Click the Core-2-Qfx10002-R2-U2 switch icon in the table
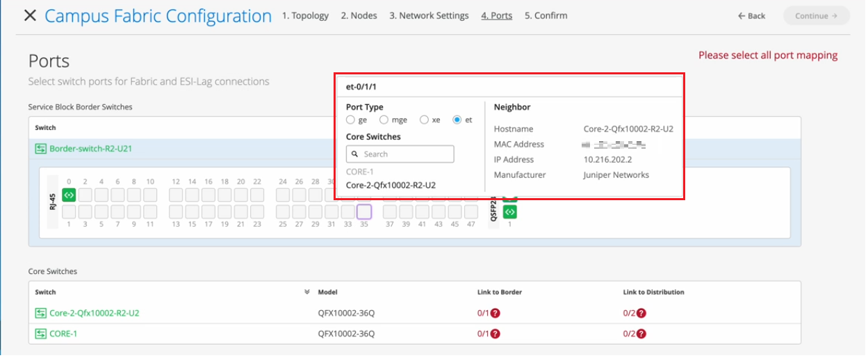Image resolution: width=868 pixels, height=358 pixels. (x=41, y=313)
